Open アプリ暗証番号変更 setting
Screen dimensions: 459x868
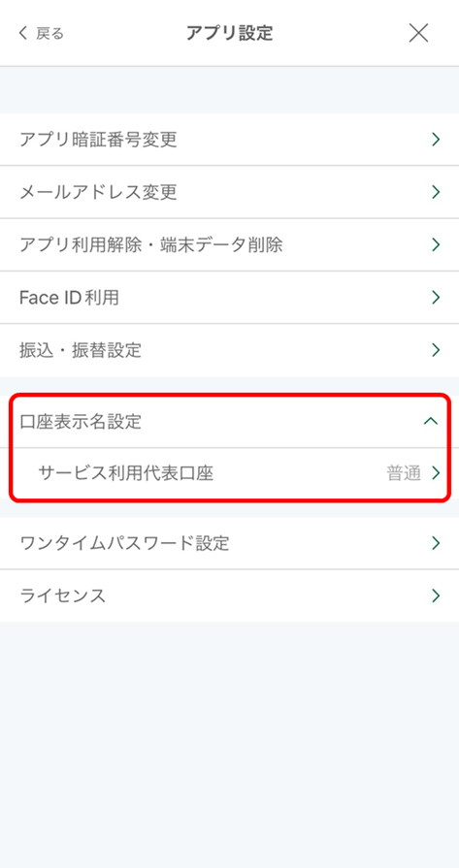(229, 140)
